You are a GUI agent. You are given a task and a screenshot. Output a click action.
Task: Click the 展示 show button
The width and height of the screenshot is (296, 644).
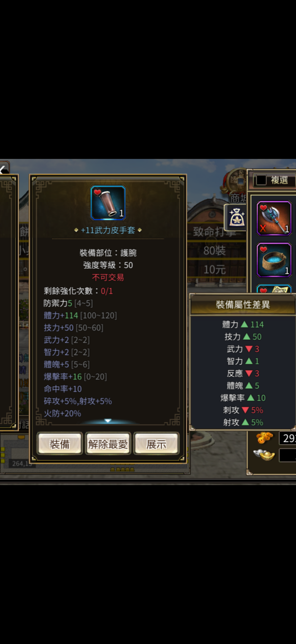156,444
